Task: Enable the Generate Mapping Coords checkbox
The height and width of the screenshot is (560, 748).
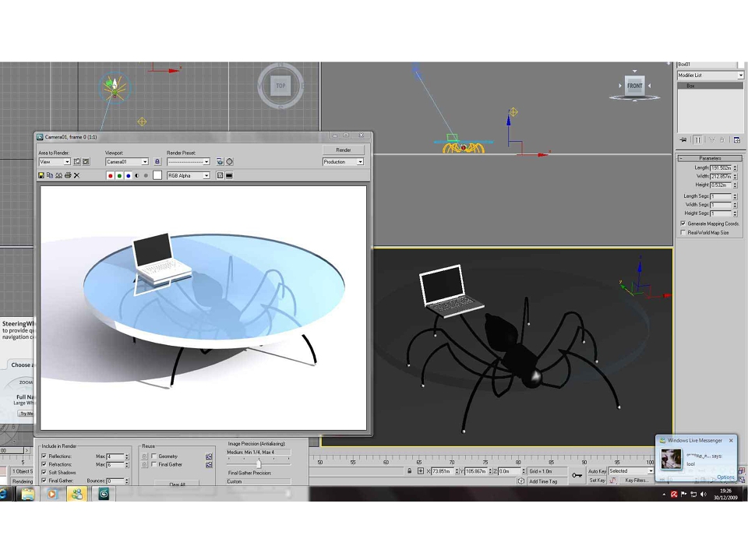Action: point(683,224)
